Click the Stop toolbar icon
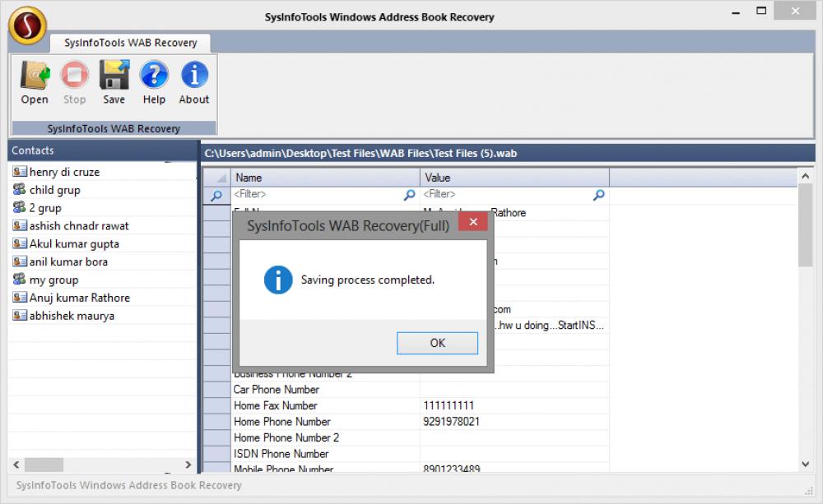The height and width of the screenshot is (504, 823). click(x=74, y=81)
